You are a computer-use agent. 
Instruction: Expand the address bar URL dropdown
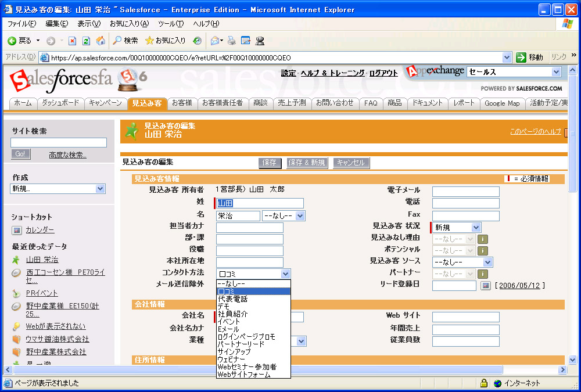[507, 57]
